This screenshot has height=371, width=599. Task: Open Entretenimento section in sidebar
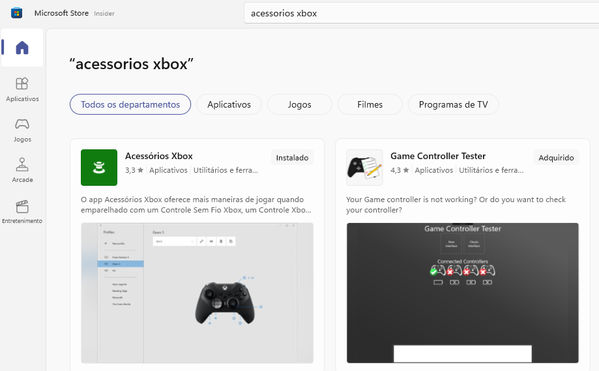22,211
